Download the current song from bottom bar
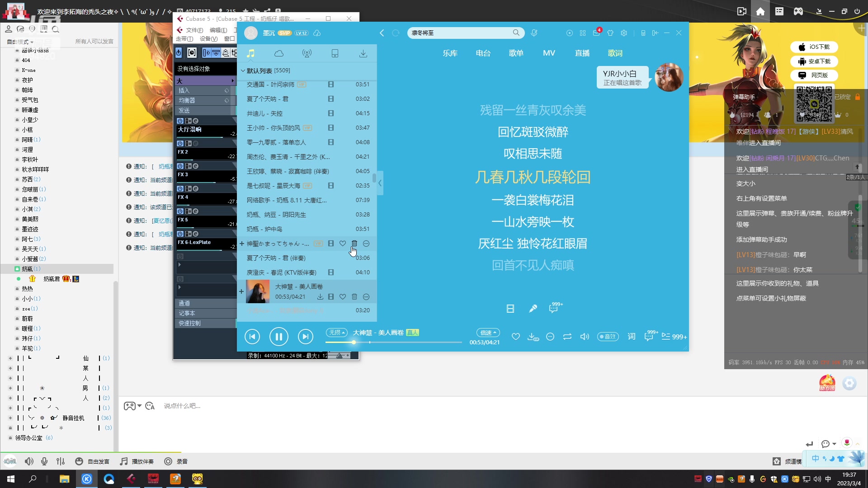 [x=533, y=337]
